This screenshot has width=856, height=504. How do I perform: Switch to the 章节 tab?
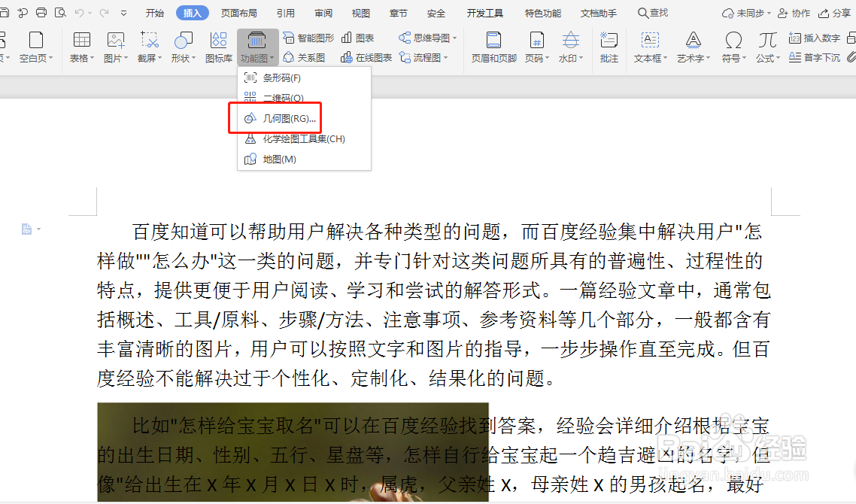pyautogui.click(x=398, y=13)
